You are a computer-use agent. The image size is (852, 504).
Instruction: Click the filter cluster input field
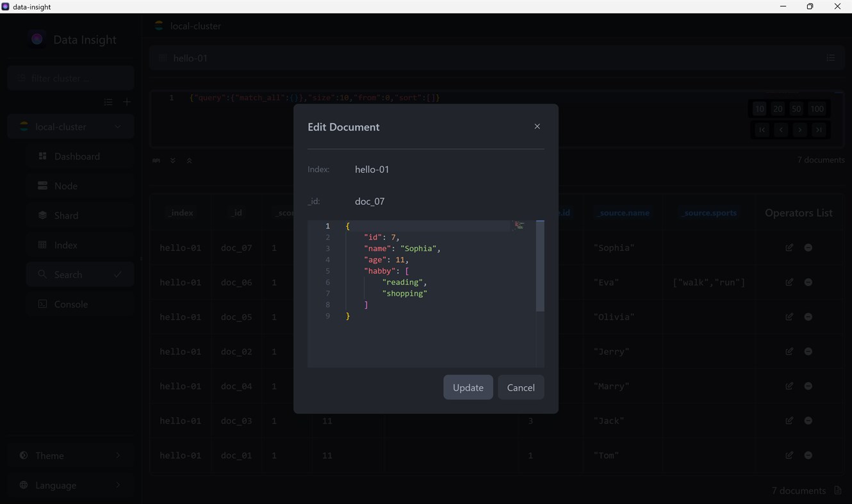coord(71,78)
